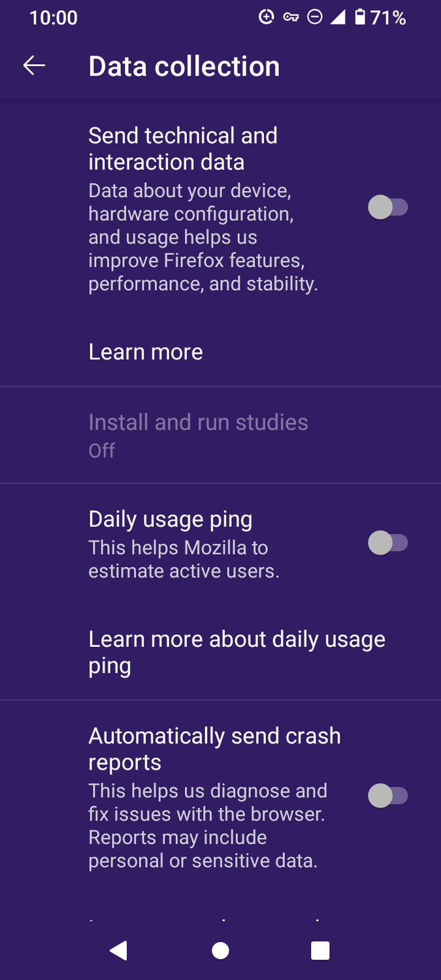Viewport: 441px width, 980px height.
Task: Tap the Android home button
Action: [220, 951]
